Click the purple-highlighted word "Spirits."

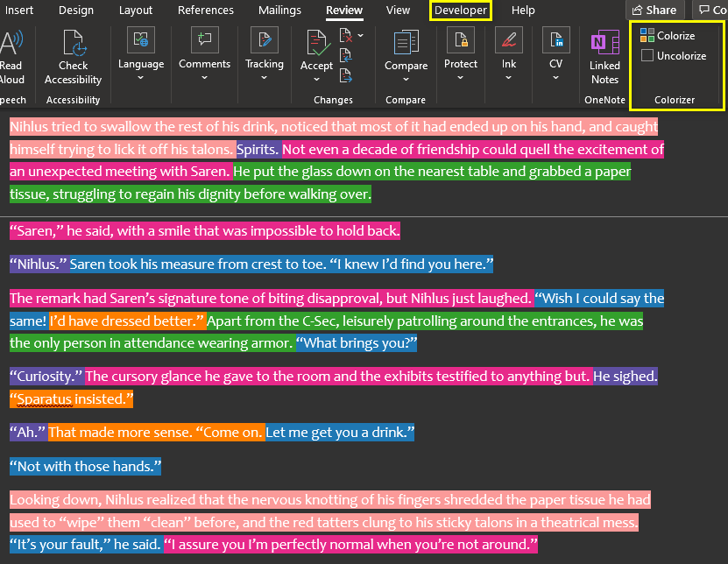pos(258,149)
